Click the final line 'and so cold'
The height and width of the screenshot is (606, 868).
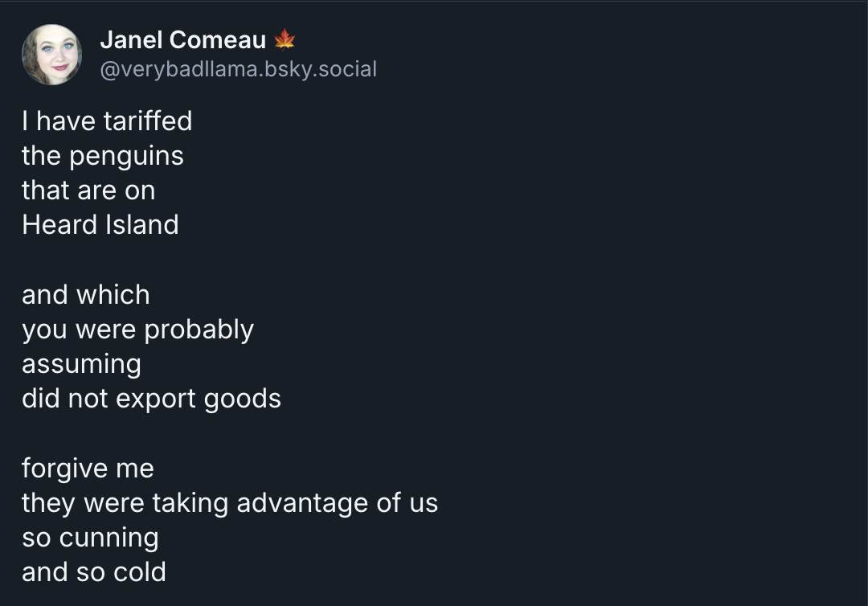(94, 572)
